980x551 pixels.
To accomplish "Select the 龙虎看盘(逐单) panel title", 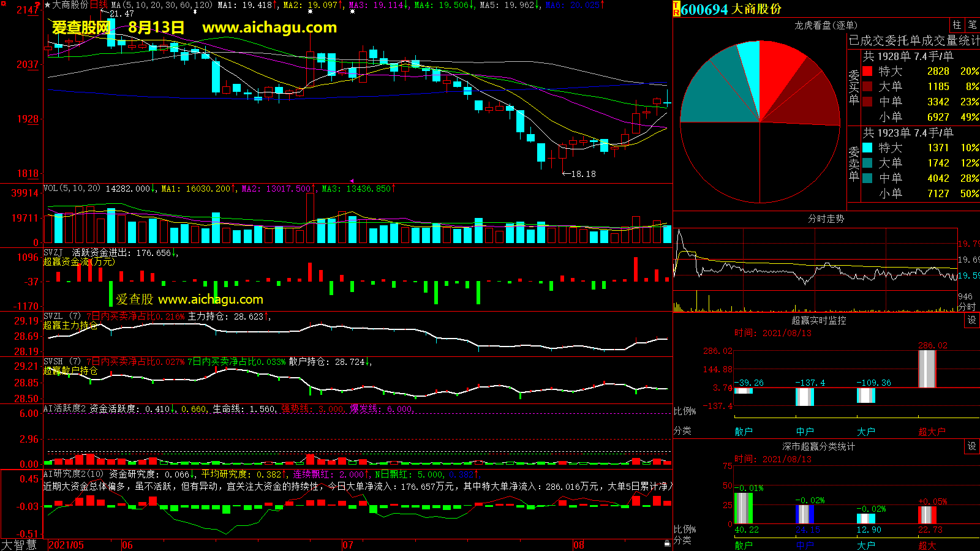I will pyautogui.click(x=826, y=25).
